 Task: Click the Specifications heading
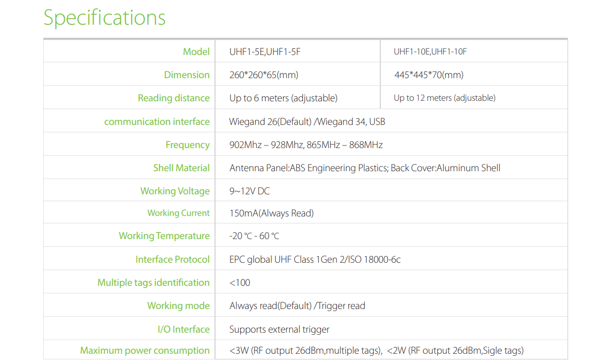pos(104,17)
